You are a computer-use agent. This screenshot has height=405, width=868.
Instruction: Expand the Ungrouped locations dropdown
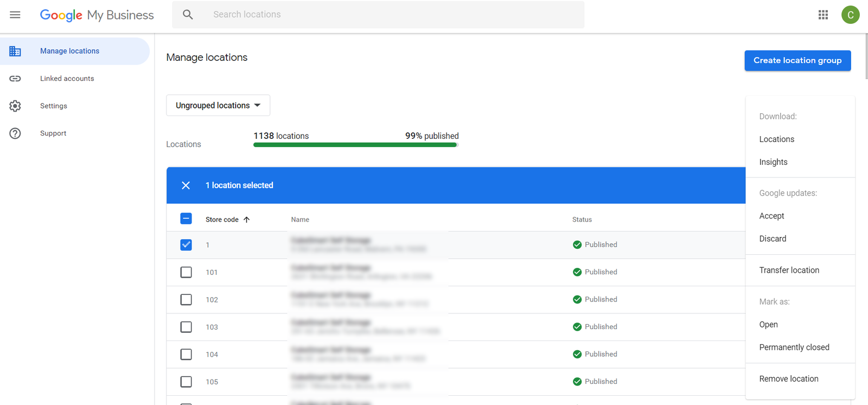pyautogui.click(x=218, y=105)
